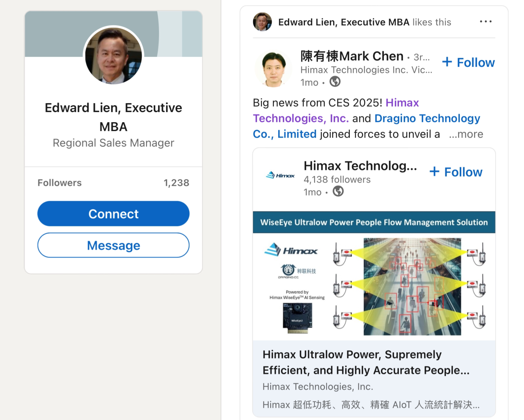Open the "Himax Ultralow Power, Supremely Efficient" article title
Viewport: 524px width, 420px height.
[366, 362]
